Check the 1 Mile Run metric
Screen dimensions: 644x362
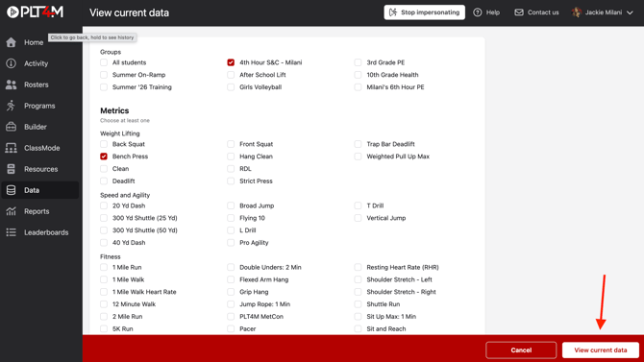pos(104,267)
